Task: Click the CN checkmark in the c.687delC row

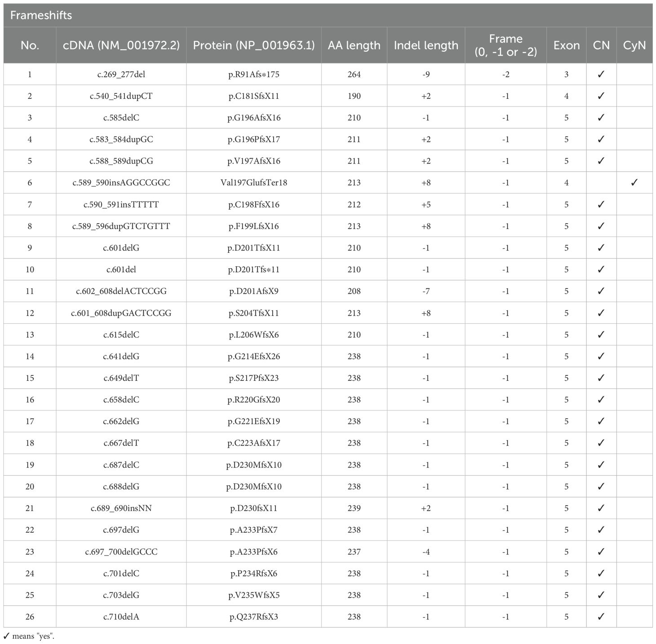Action: [601, 465]
